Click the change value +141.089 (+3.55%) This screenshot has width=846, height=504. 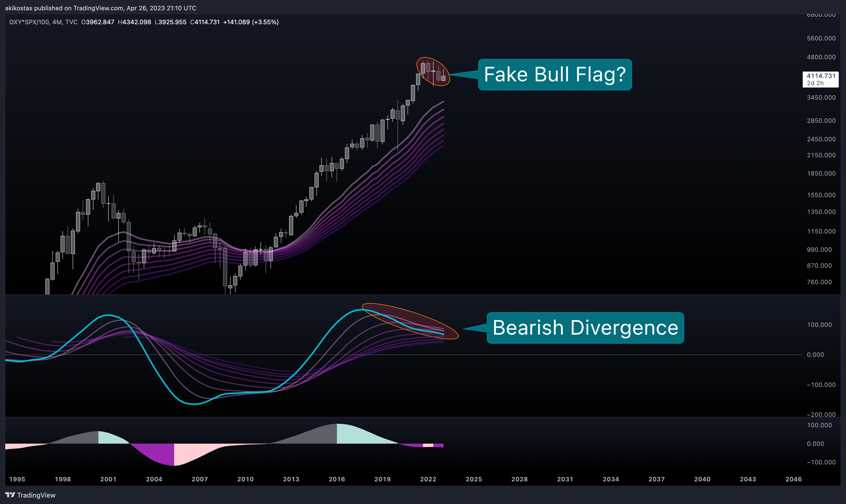click(x=251, y=22)
